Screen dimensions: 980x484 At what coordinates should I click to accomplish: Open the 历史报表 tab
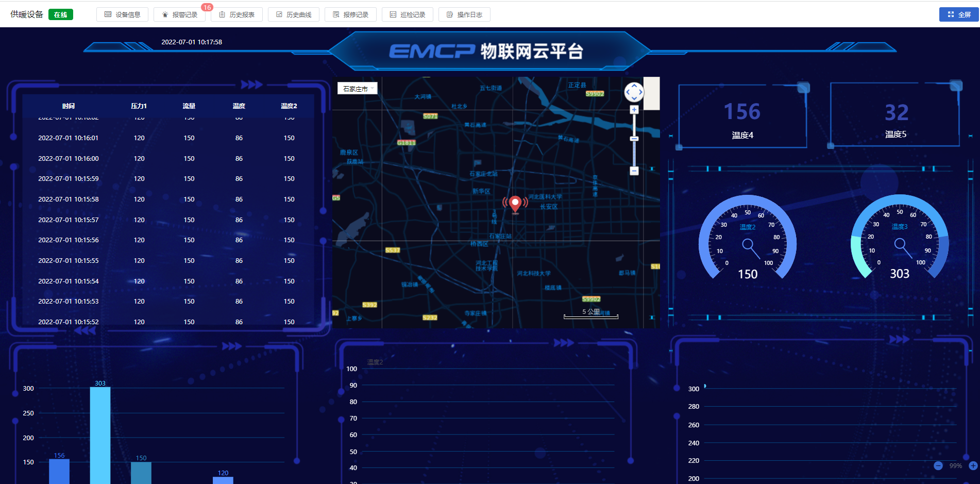tap(236, 14)
